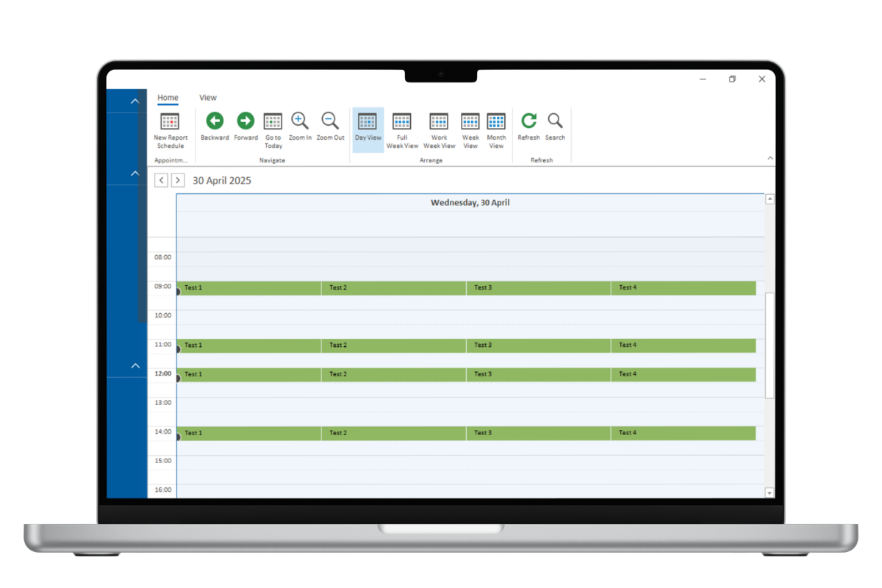Screen dimensions: 882x588
Task: Select the Wednesday, 30 April header
Action: pos(470,203)
